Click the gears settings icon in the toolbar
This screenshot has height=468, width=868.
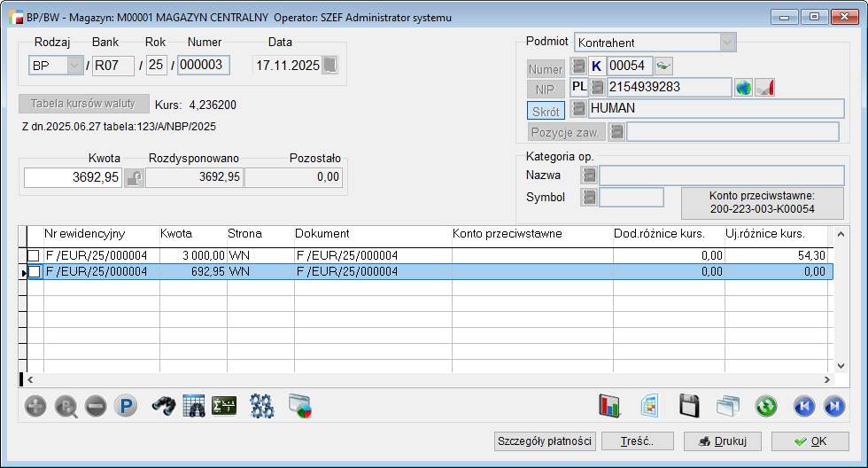[x=261, y=407]
